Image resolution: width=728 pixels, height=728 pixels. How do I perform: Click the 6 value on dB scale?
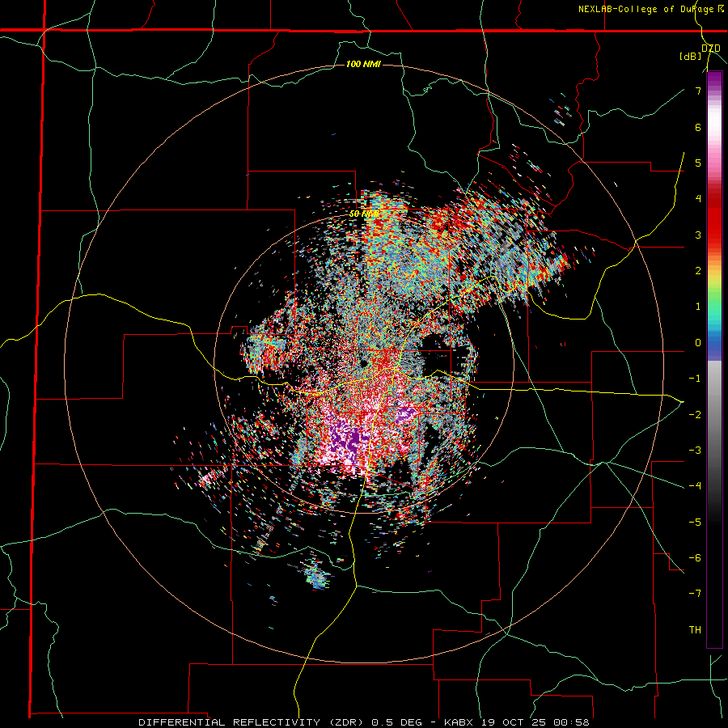click(698, 127)
